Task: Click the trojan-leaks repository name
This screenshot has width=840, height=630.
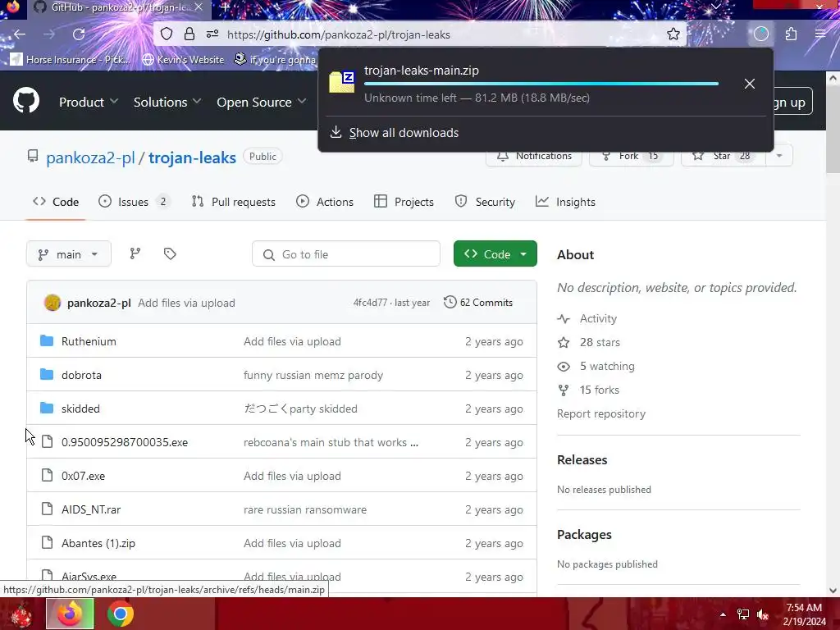Action: pos(192,157)
